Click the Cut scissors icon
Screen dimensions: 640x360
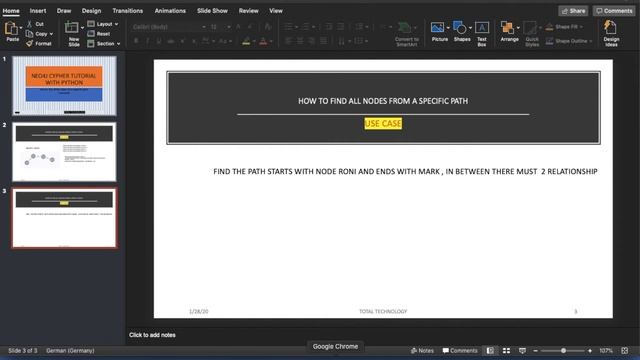click(x=29, y=24)
